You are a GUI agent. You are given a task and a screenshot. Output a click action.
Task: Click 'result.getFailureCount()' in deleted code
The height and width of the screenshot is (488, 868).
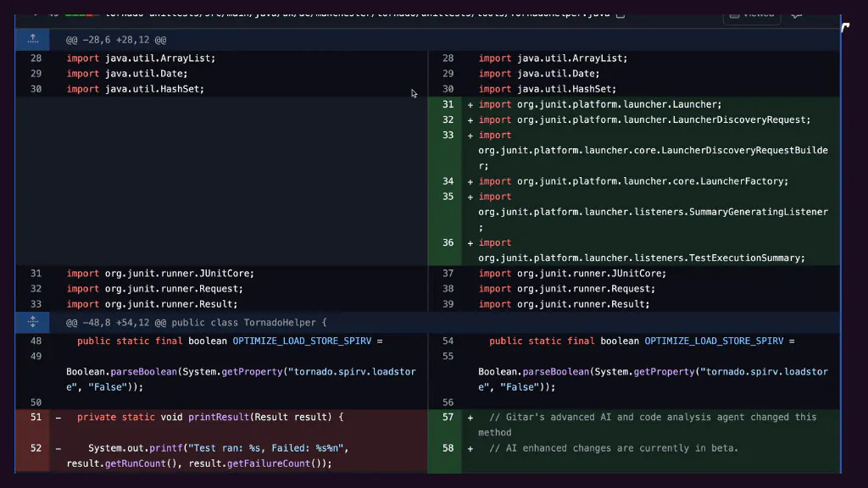(258, 463)
